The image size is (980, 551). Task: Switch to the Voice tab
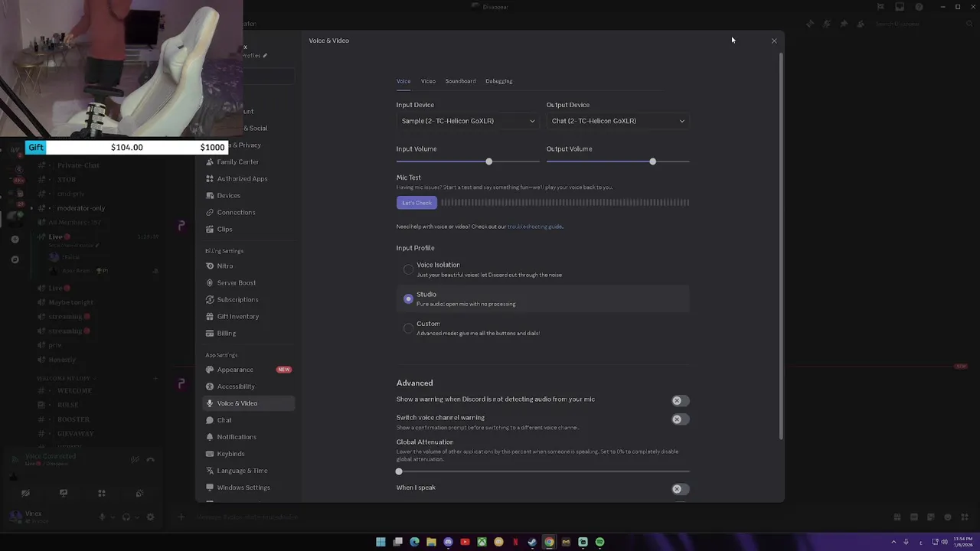pos(403,81)
